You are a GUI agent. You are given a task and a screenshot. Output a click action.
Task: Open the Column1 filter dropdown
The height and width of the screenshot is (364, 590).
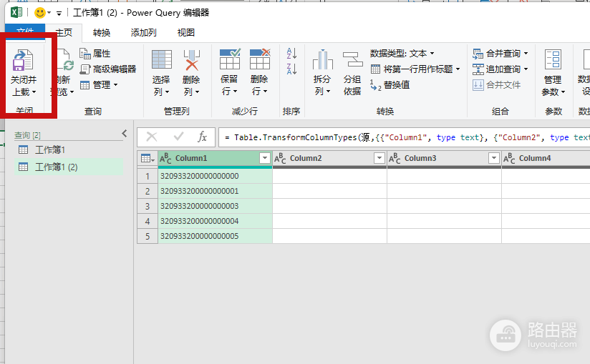tap(265, 158)
